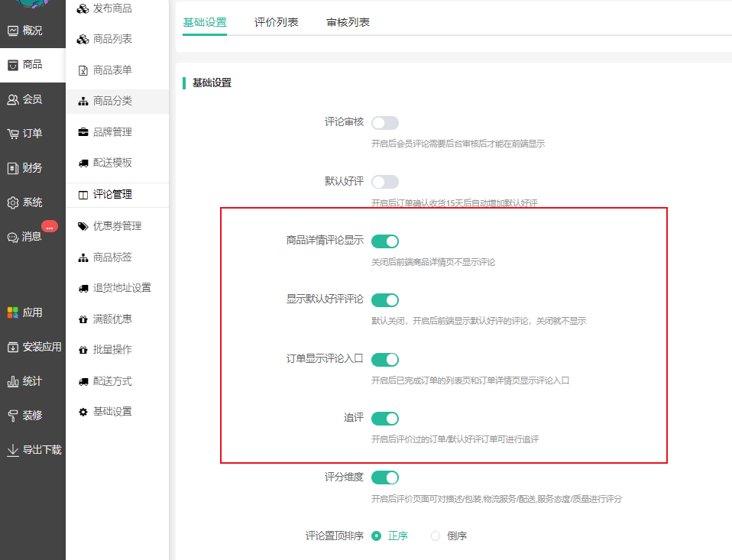Open 优惠券管理 in the submenu
This screenshot has height=560, width=732.
(x=117, y=226)
